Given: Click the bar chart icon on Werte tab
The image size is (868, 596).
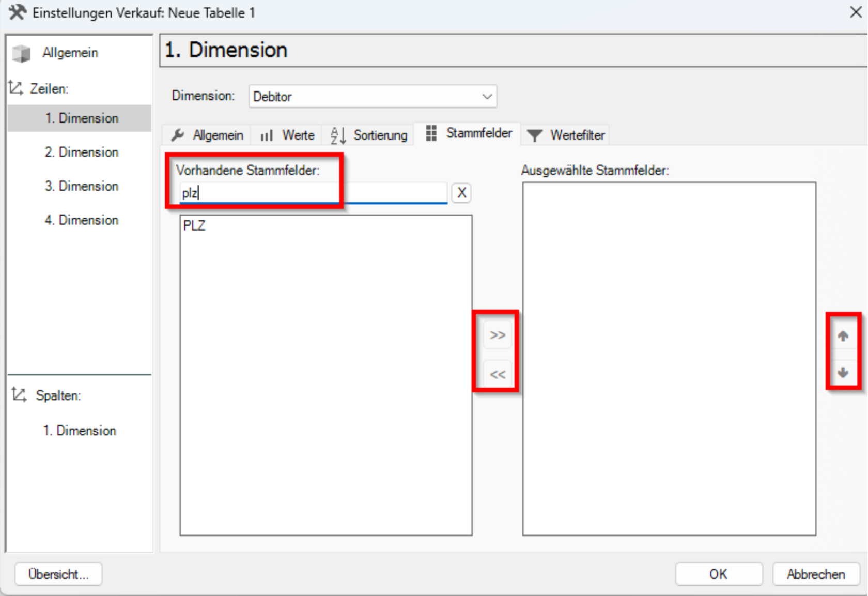Looking at the screenshot, I should pyautogui.click(x=267, y=136).
